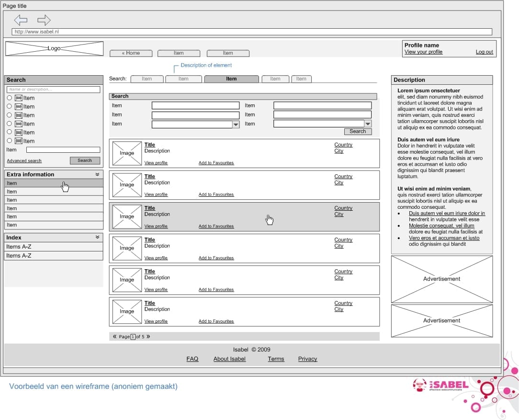
Task: Click the page number box in pagination
Action: 133,337
